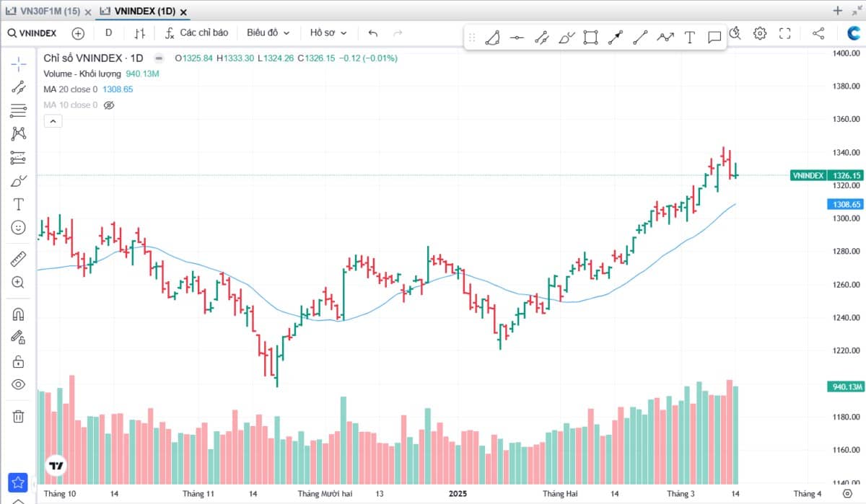Open Các chỉ báo indicators
This screenshot has width=866, height=504.
tap(196, 33)
